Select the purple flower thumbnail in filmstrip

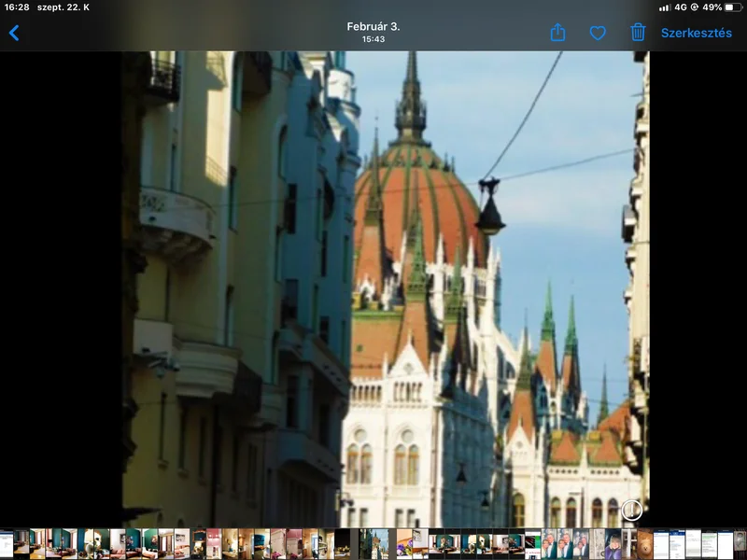pyautogui.click(x=404, y=543)
